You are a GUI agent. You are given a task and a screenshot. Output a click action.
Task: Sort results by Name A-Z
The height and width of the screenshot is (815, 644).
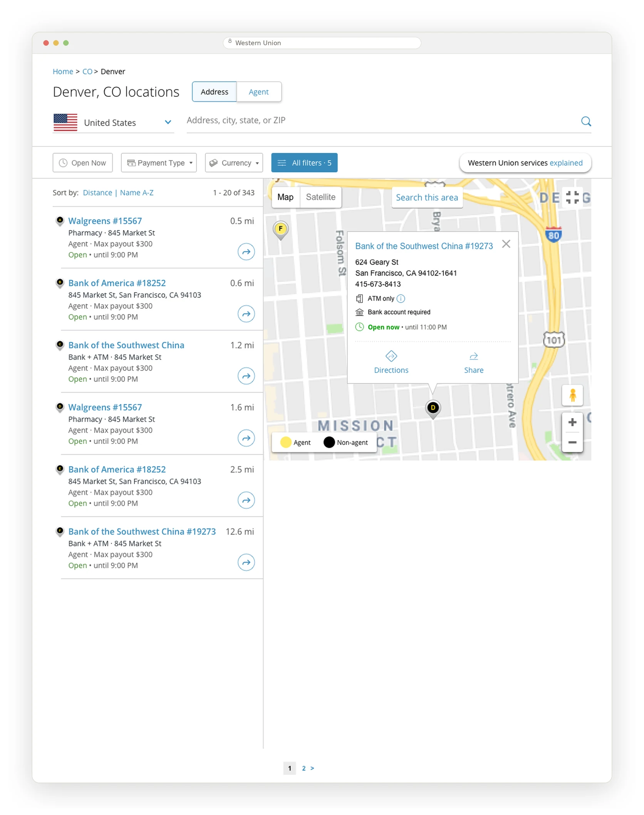[x=137, y=193]
